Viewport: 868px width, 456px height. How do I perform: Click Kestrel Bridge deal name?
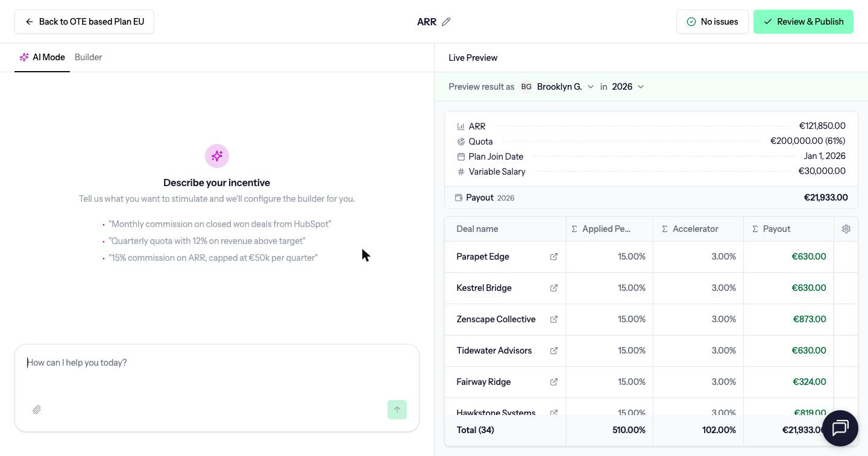[484, 288]
